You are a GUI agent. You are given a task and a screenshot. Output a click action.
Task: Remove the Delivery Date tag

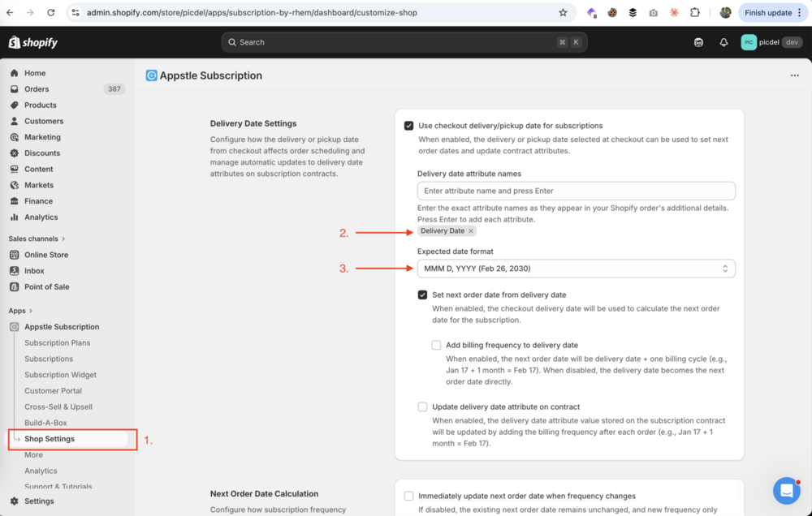pos(471,231)
